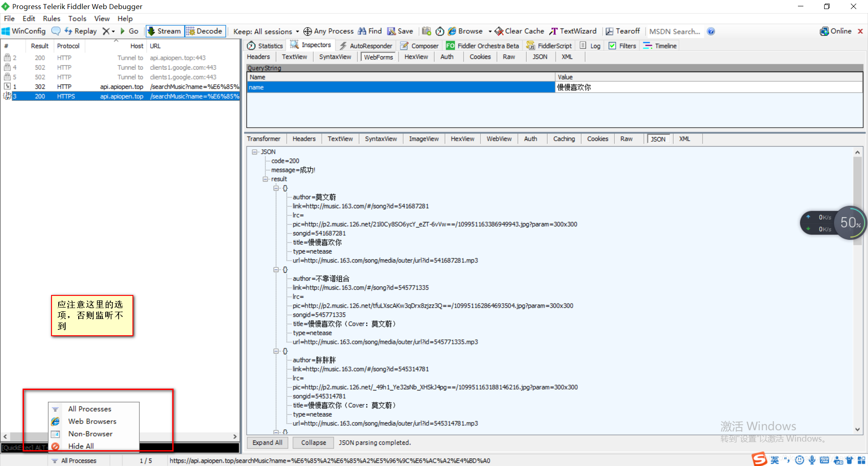Click the Go resume button
Viewport: 868px width, 466px height.
coord(129,31)
